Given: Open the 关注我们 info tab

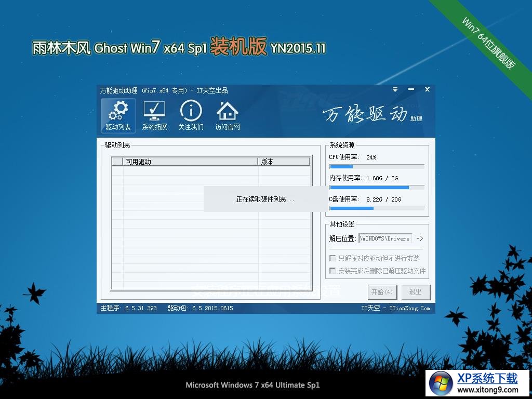Looking at the screenshot, I should tap(191, 116).
